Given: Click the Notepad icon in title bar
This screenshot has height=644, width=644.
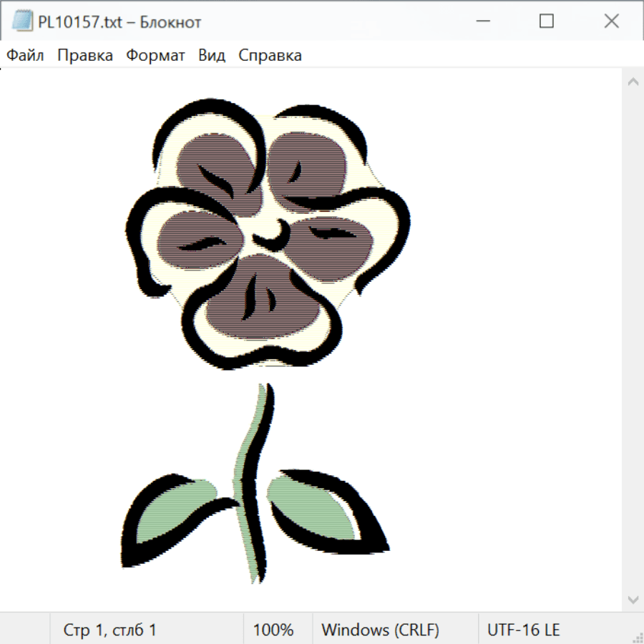Looking at the screenshot, I should coord(23,21).
